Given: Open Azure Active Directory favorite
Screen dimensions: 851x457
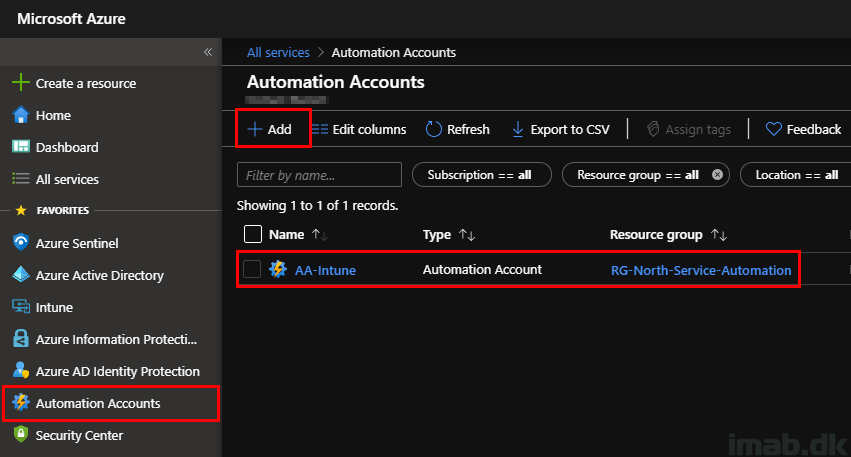Looking at the screenshot, I should click(100, 276).
